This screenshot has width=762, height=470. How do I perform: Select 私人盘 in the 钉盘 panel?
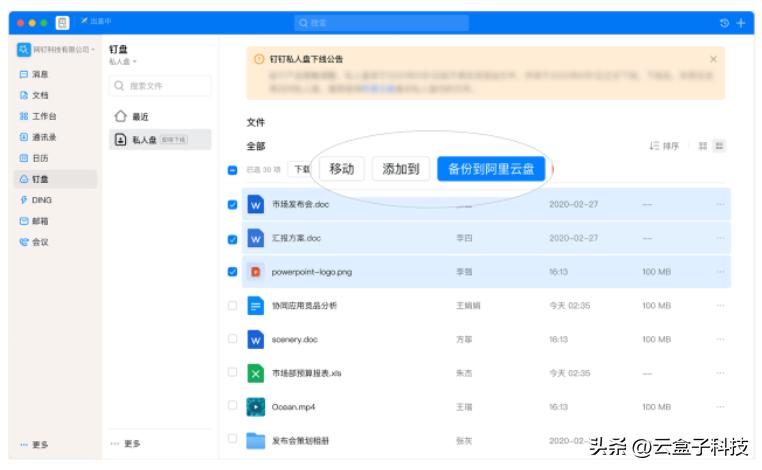click(x=160, y=139)
